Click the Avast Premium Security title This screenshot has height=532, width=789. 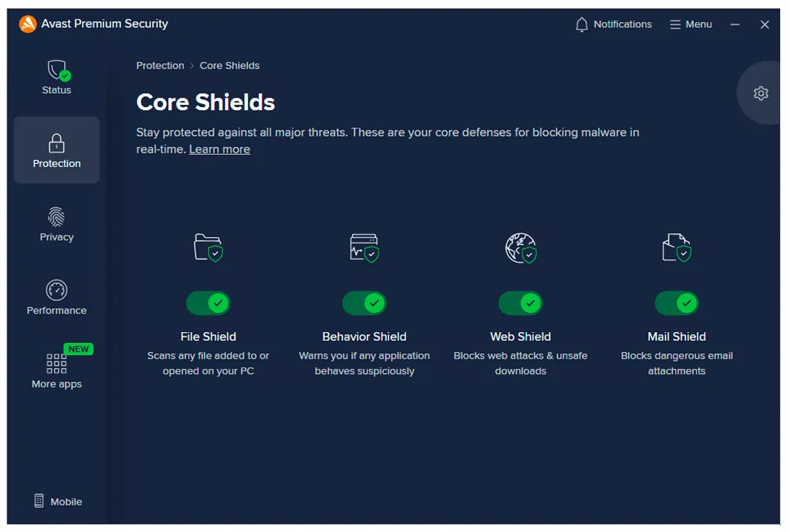point(105,24)
